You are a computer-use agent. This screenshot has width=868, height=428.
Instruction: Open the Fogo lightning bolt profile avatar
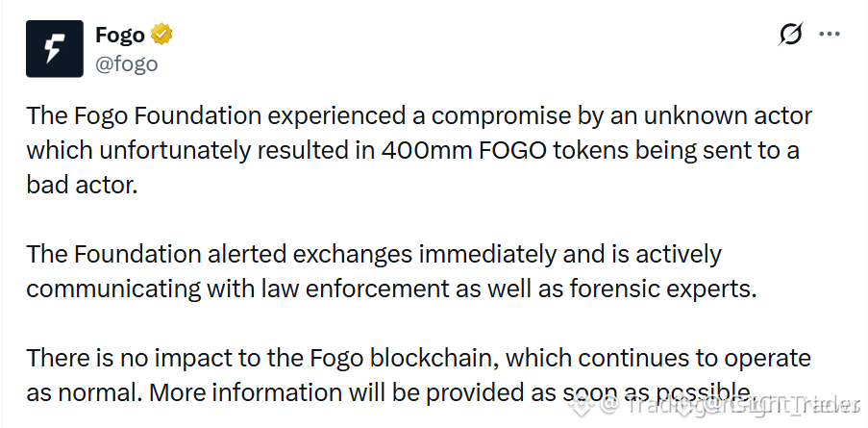tap(54, 49)
